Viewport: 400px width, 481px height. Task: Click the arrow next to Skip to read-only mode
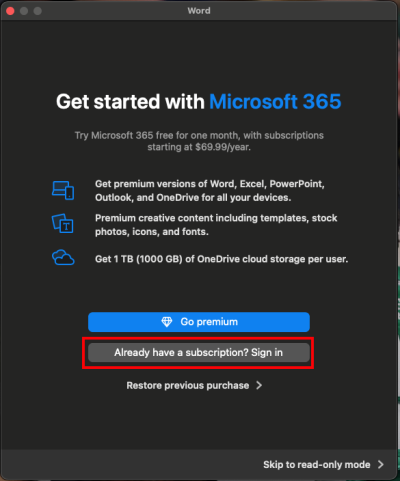[x=381, y=465]
